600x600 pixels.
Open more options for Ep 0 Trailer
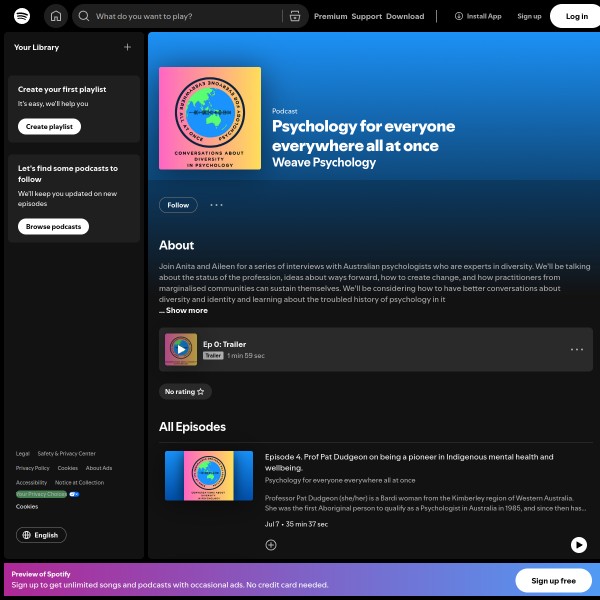point(577,350)
